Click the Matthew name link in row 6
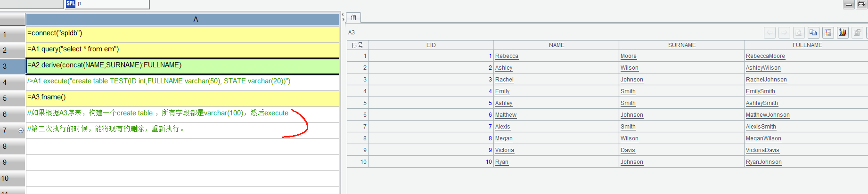 coord(506,115)
